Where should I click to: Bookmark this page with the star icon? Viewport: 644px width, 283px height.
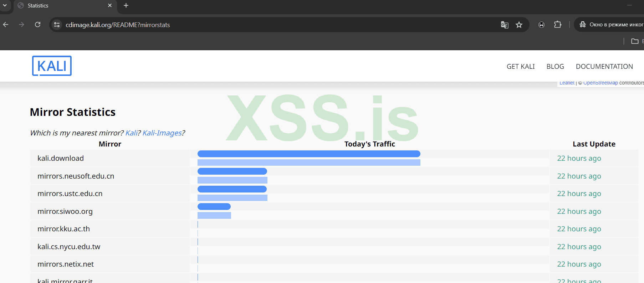(x=519, y=25)
